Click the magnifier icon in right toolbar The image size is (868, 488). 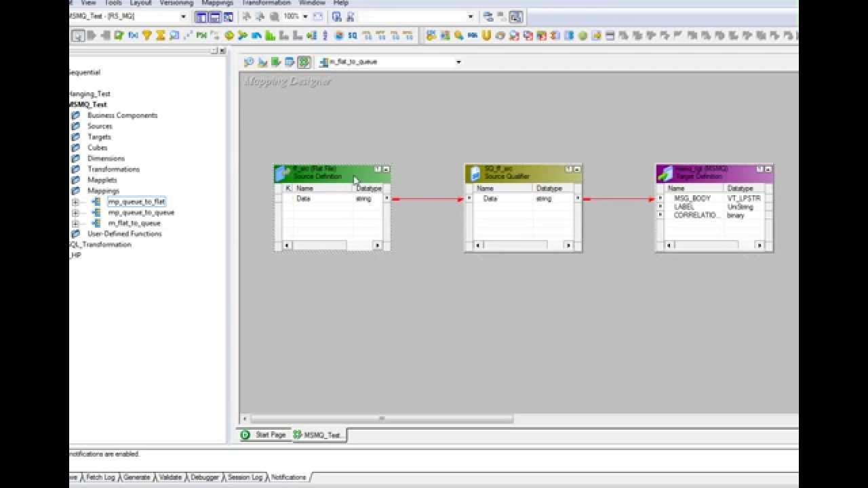458,35
